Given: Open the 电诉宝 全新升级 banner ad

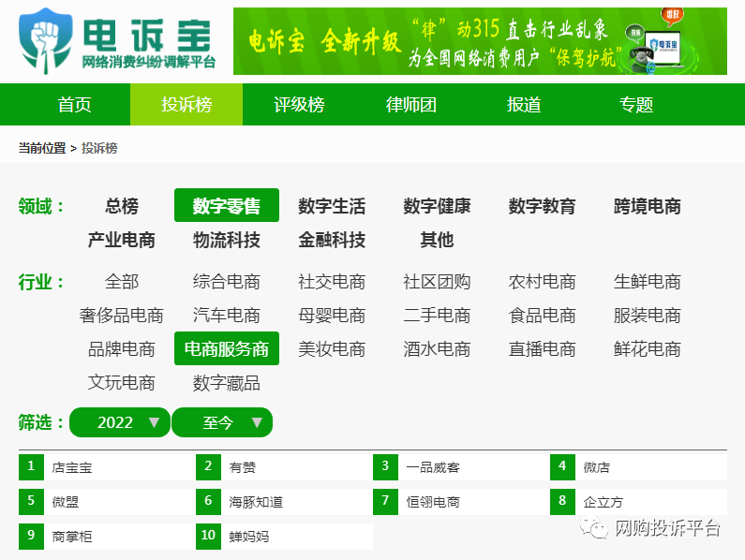Looking at the screenshot, I should 480,41.
